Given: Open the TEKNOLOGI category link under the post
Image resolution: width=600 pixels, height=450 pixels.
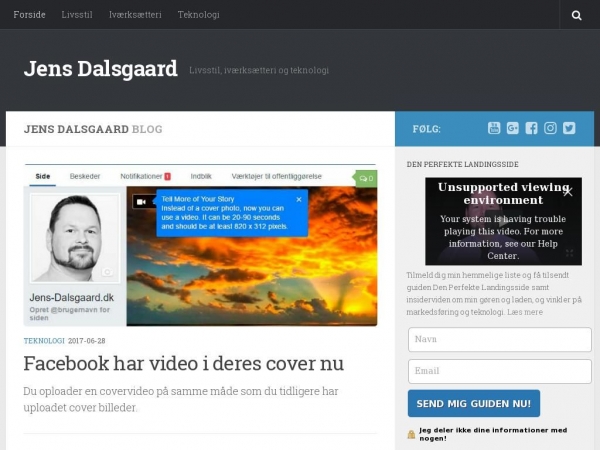Looking at the screenshot, I should (x=44, y=341).
